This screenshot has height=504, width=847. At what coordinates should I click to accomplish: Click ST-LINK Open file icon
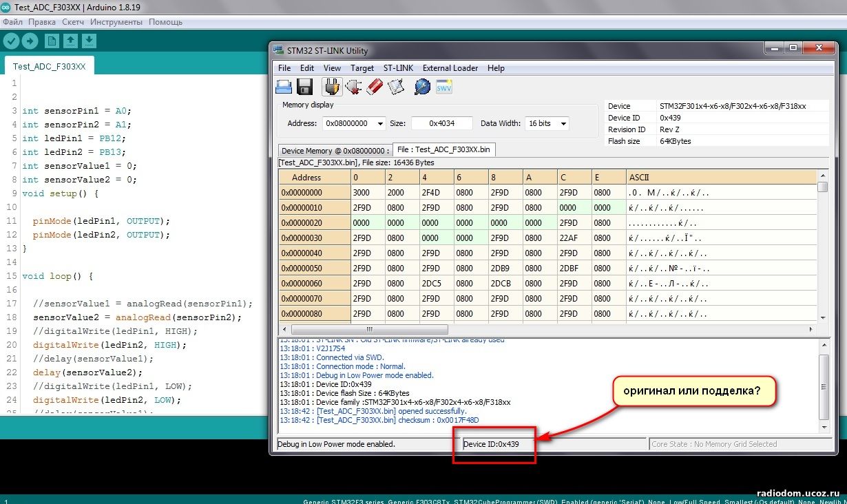(x=284, y=86)
